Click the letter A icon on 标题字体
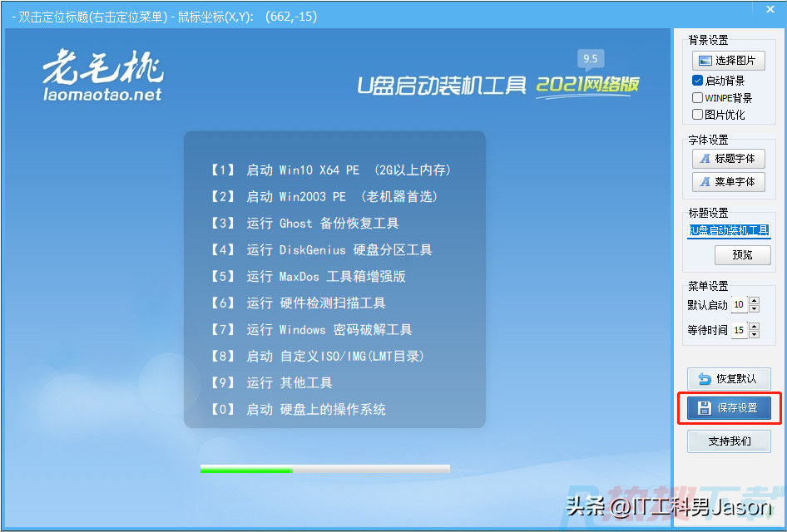This screenshot has height=532, width=787. pos(705,159)
